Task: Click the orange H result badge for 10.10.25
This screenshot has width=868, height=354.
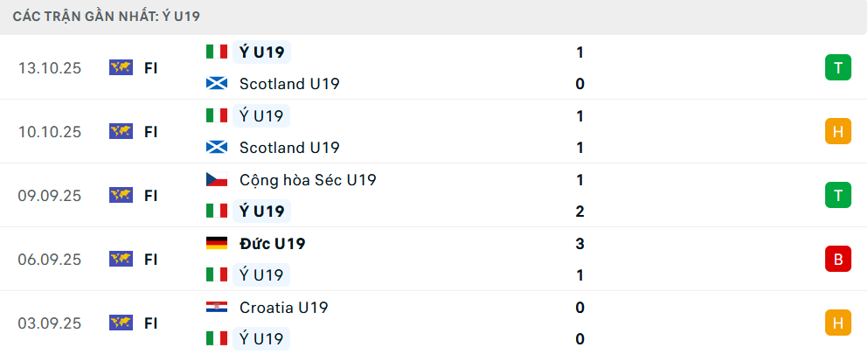Action: tap(837, 131)
